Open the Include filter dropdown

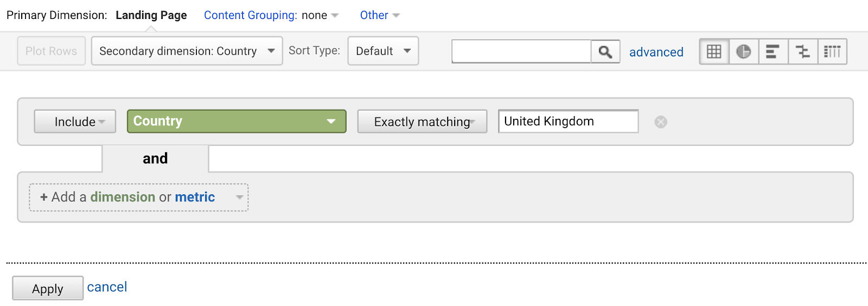(75, 122)
